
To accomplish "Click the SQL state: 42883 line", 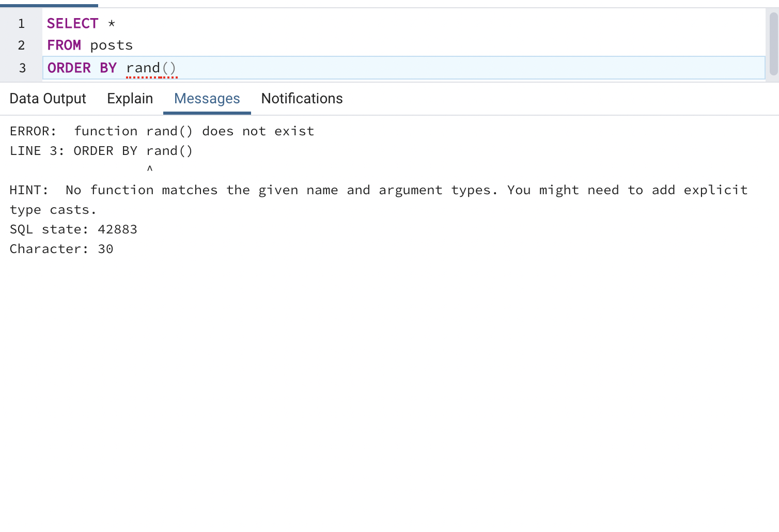I will 73,229.
